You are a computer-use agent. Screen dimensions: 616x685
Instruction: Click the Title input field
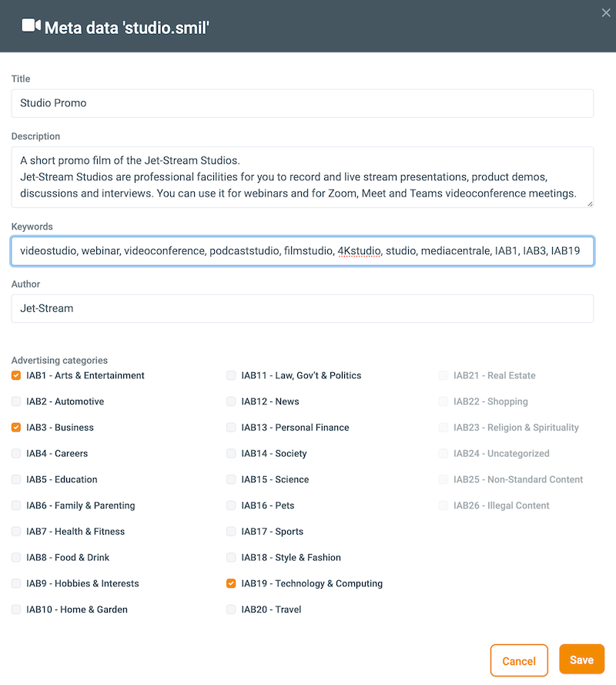point(302,103)
